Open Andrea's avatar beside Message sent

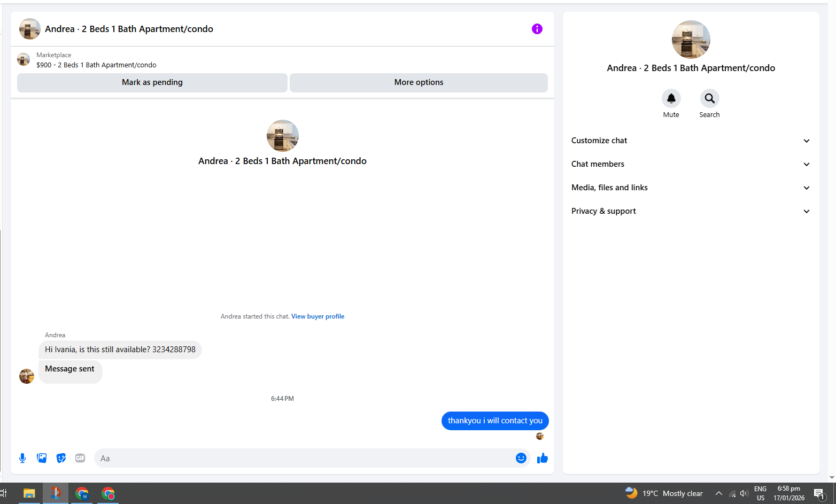tap(27, 376)
